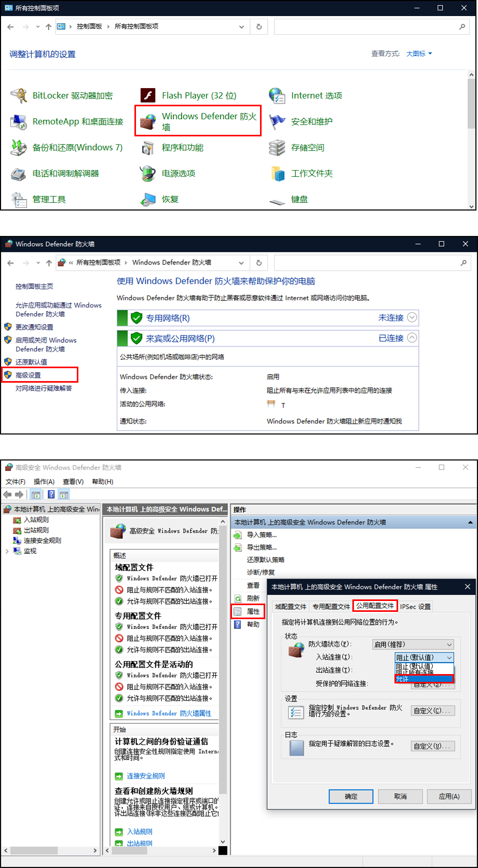Open 电源选项 battery icon
Screen dimensions: 478x868
point(148,174)
